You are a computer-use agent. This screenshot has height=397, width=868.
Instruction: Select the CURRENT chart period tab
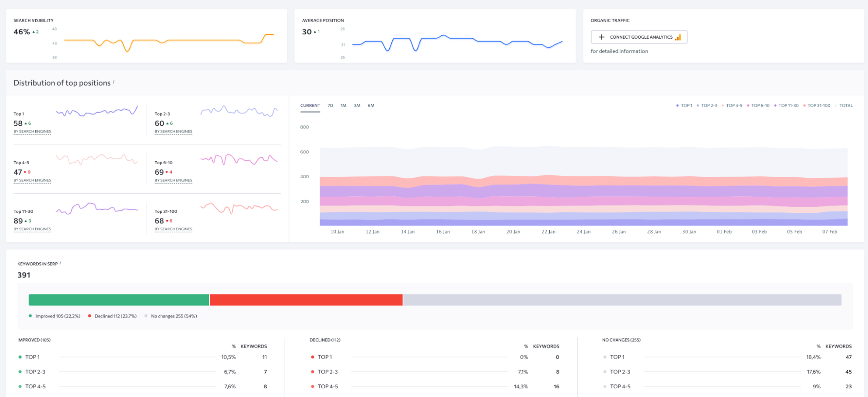click(310, 106)
